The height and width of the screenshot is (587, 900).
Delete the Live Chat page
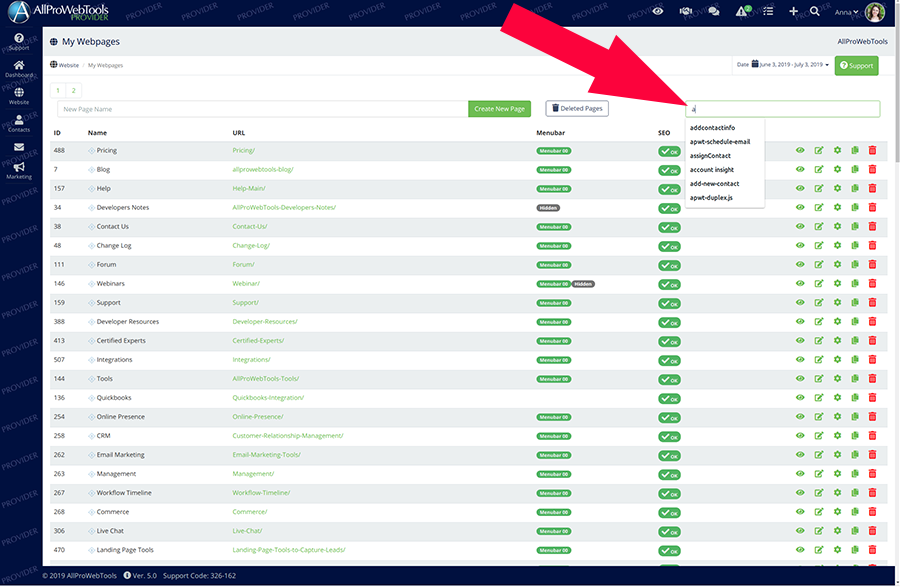pos(872,530)
